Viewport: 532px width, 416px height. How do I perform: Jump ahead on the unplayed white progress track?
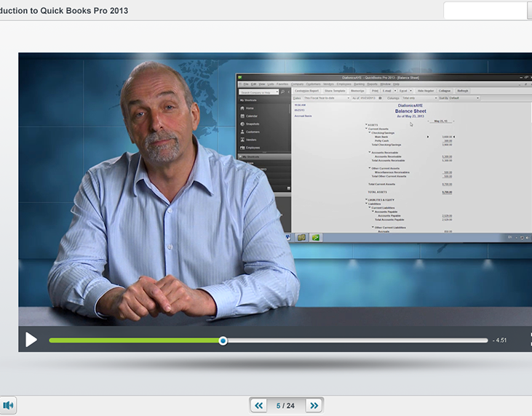(x=357, y=340)
